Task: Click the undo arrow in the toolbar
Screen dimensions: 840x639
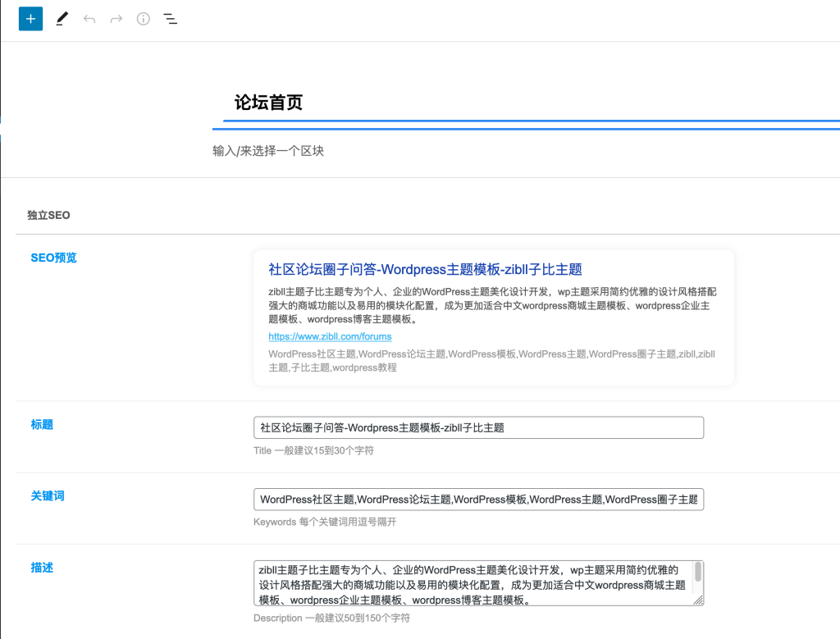Action: [89, 18]
